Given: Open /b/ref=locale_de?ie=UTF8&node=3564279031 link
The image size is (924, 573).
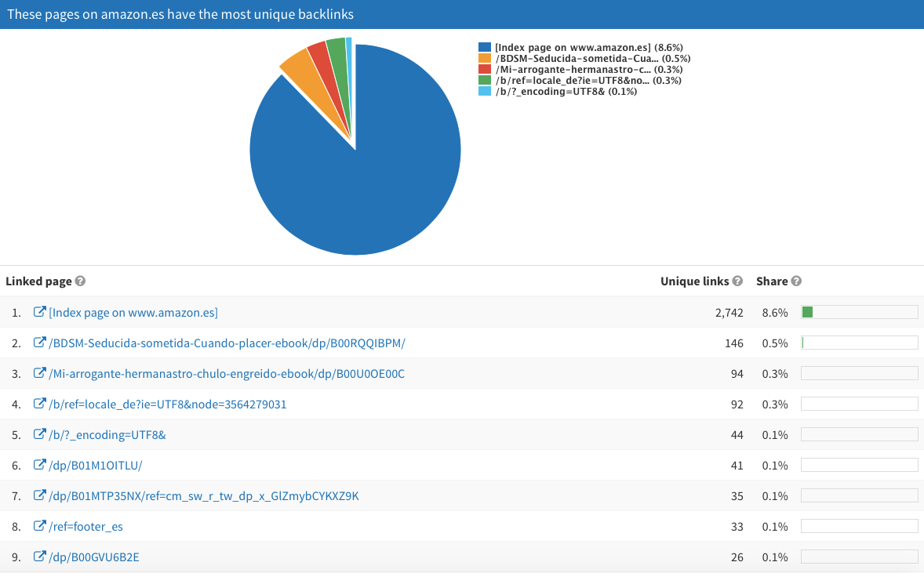Looking at the screenshot, I should (x=167, y=404).
